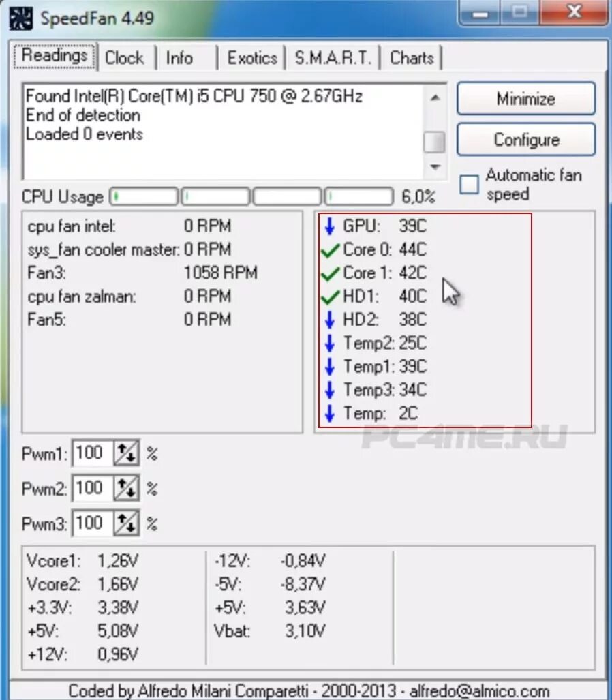Click the blue down arrow beside Temp3
This screenshot has width=612, height=700.
click(x=329, y=390)
